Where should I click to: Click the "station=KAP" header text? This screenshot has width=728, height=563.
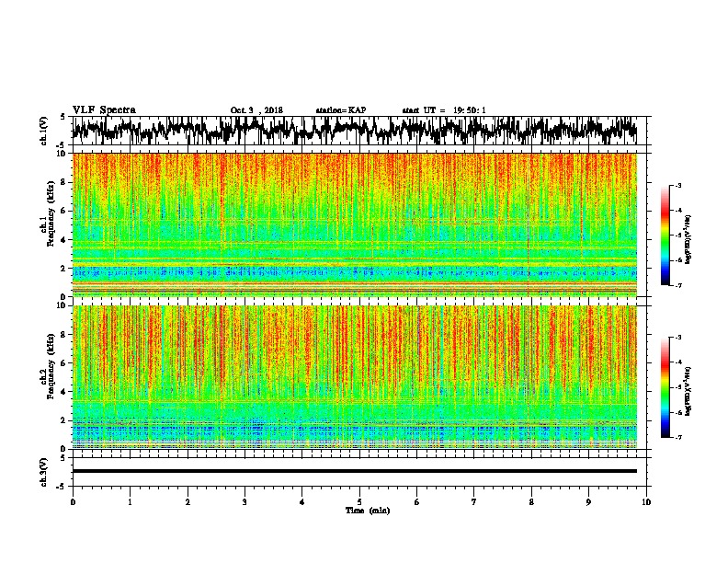coord(340,110)
